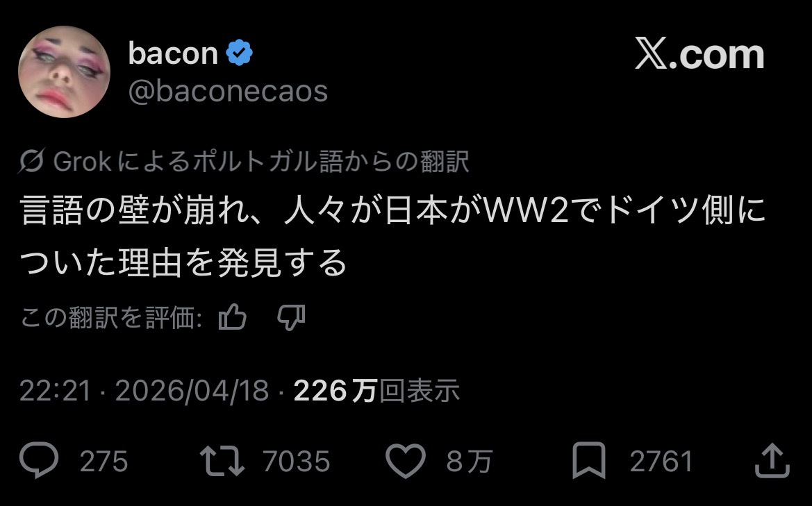The image size is (812, 506).
Task: Click the 2761 bookmark count
Action: pyautogui.click(x=661, y=461)
